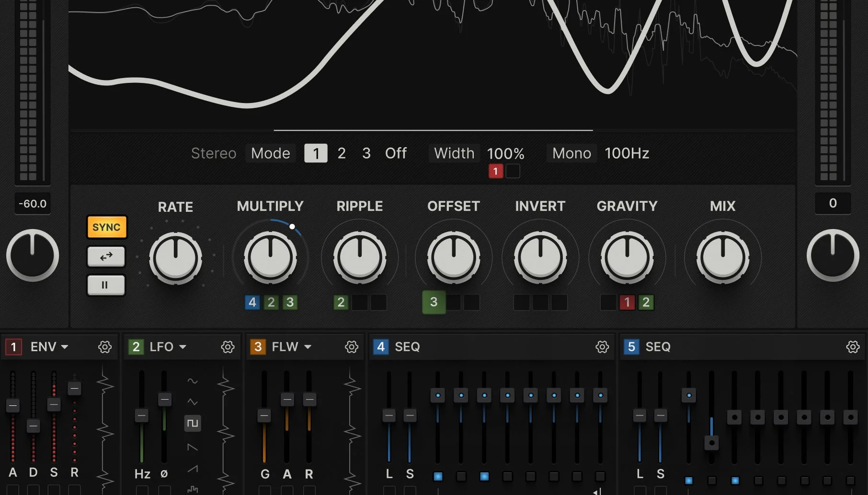Click highlighted modulator 3 slot under OFFSET
Viewport: 868px width, 495px height.
pyautogui.click(x=434, y=302)
